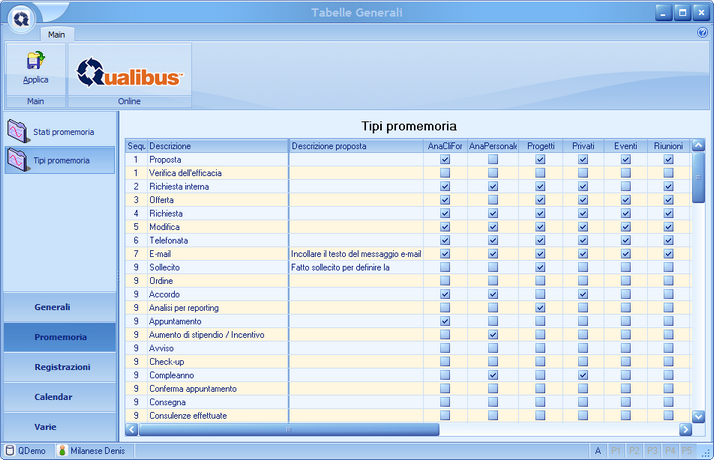Viewport: 714px width, 460px height.
Task: Open the Registrazioni section
Action: 60,367
